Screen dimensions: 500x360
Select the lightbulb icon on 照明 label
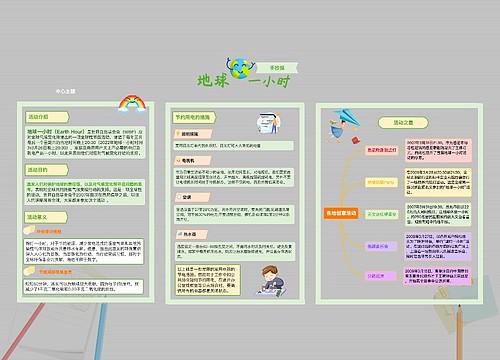[178, 133]
